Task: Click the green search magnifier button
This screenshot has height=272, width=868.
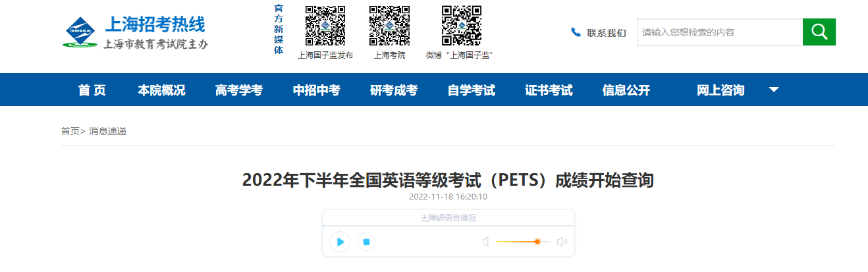Action: 819,32
